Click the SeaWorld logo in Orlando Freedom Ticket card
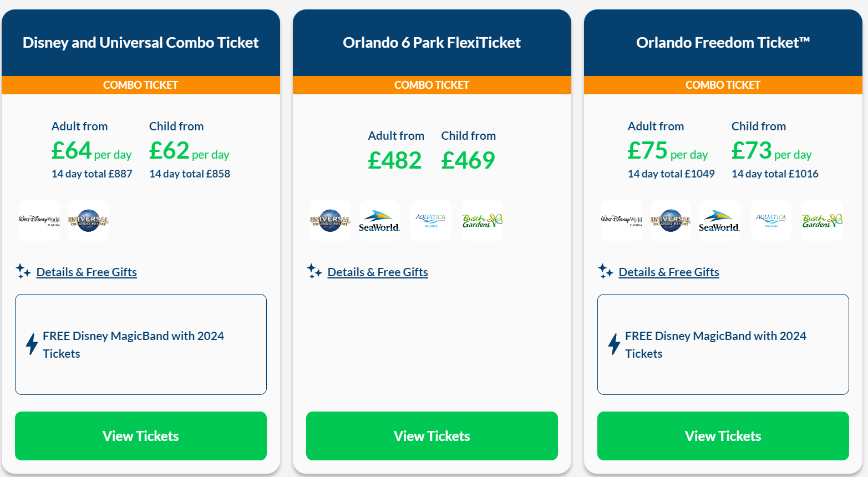The image size is (868, 477). 719,220
